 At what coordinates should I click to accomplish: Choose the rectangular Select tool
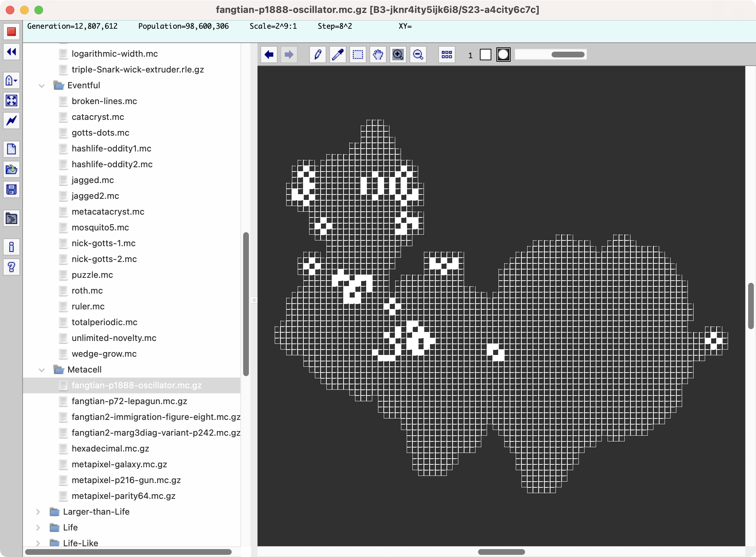pyautogui.click(x=358, y=55)
